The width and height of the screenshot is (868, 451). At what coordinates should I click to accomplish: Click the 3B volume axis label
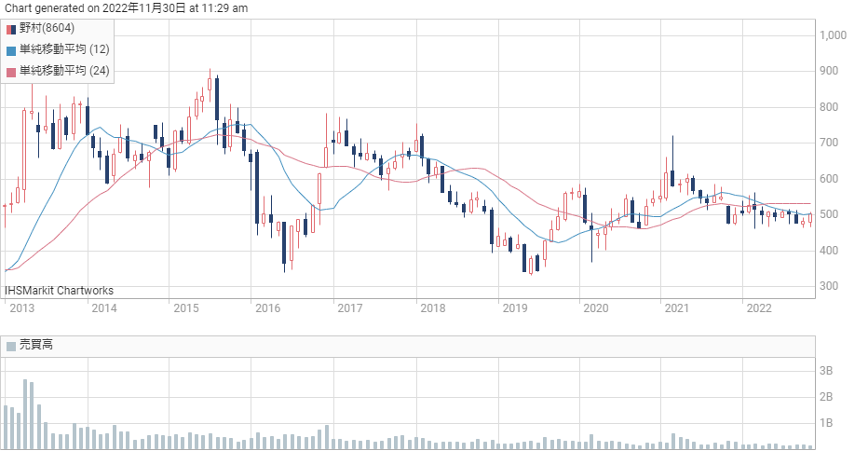pos(826,371)
